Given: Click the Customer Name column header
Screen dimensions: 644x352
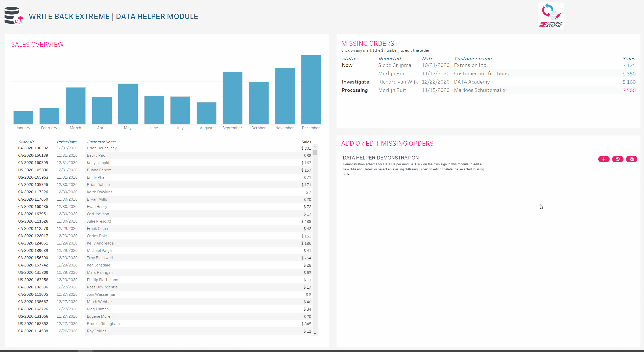Looking at the screenshot, I should pyautogui.click(x=101, y=142).
